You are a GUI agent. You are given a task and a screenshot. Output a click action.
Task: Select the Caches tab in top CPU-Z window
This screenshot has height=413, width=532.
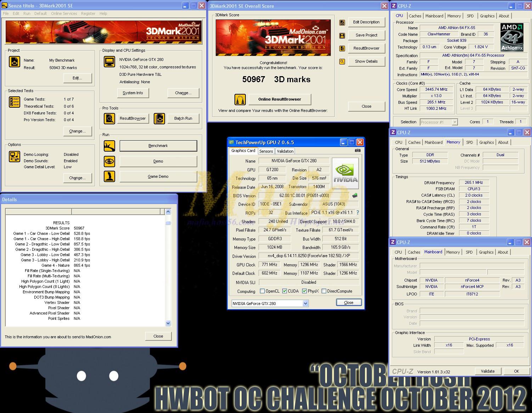415,16
